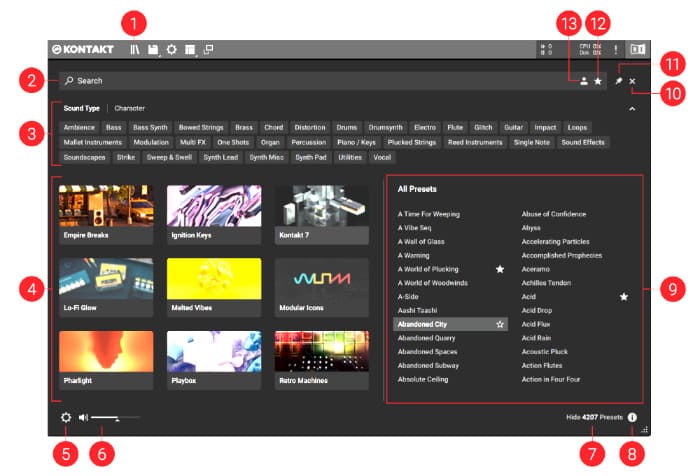Select the A Vibe Seq preset
This screenshot has height=476, width=700.
414,228
